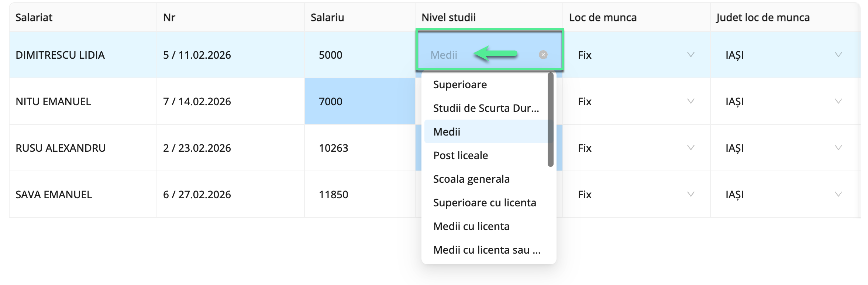
Task: Select the RUSU ALEXANDRU name cell
Action: click(x=83, y=148)
